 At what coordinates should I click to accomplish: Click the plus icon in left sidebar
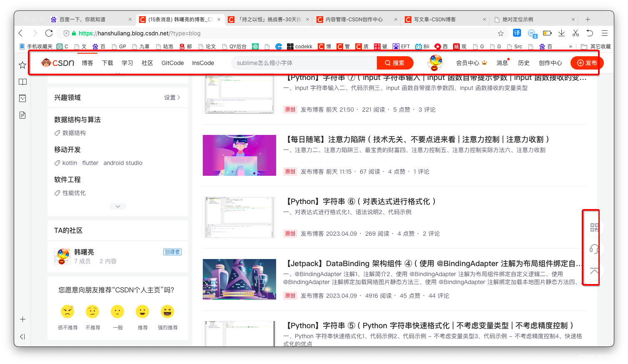(x=22, y=319)
